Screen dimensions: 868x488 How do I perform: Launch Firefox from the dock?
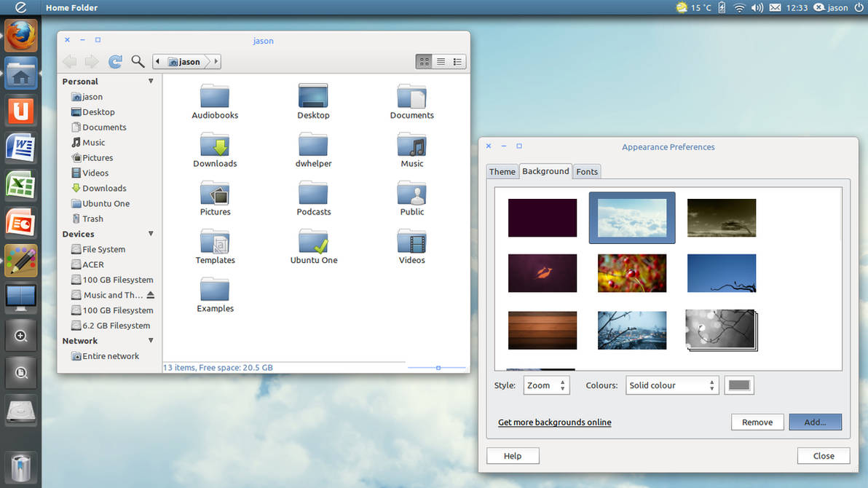pyautogui.click(x=21, y=35)
